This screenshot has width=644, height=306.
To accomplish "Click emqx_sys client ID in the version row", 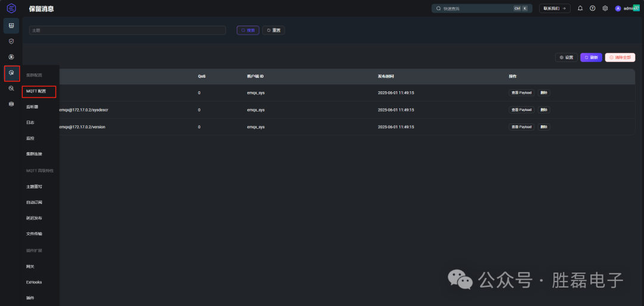I will click(x=256, y=127).
